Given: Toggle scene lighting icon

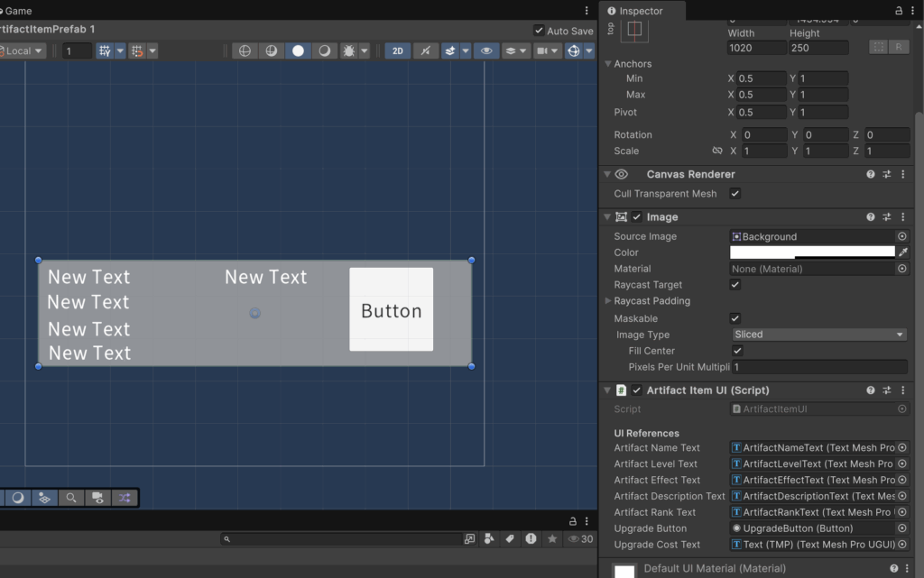Looking at the screenshot, I should pos(426,50).
